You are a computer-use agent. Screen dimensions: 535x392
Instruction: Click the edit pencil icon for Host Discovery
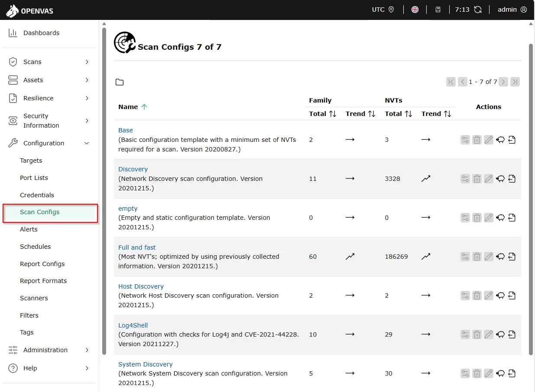click(489, 296)
